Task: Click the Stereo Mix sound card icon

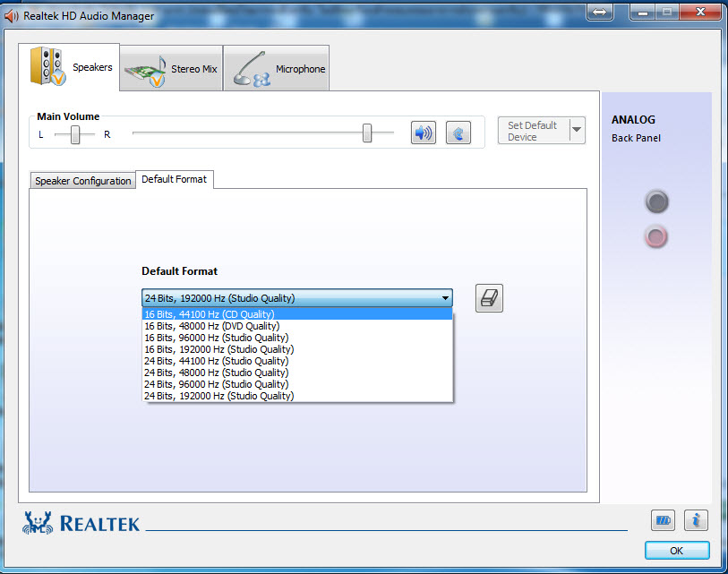Action: (x=145, y=71)
